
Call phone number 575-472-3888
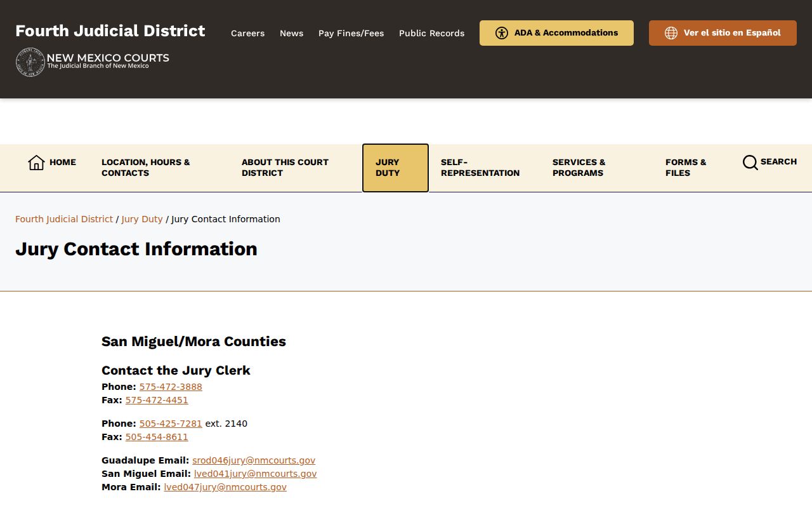[x=171, y=387]
